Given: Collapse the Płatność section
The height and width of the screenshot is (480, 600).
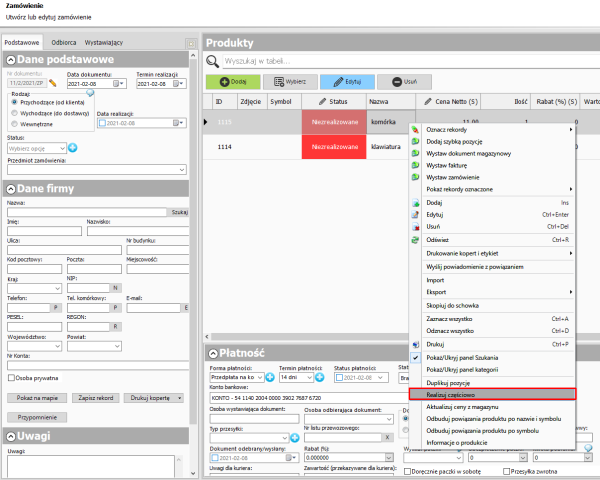Looking at the screenshot, I should tap(213, 353).
